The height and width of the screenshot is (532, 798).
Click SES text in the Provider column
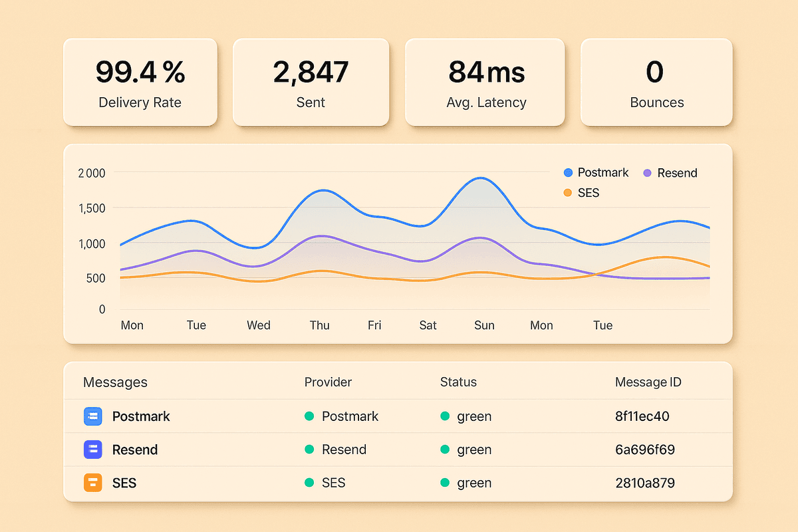point(334,483)
